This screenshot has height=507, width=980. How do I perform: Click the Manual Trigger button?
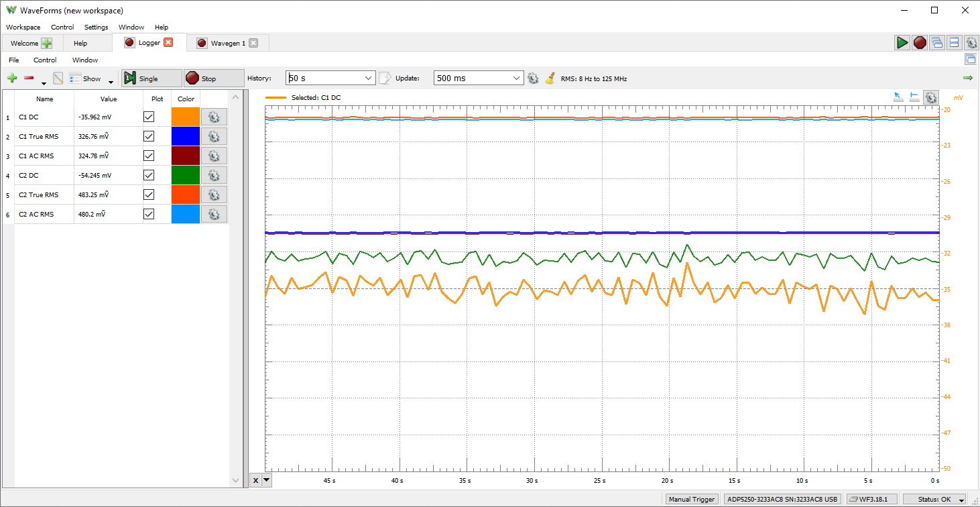pos(692,500)
